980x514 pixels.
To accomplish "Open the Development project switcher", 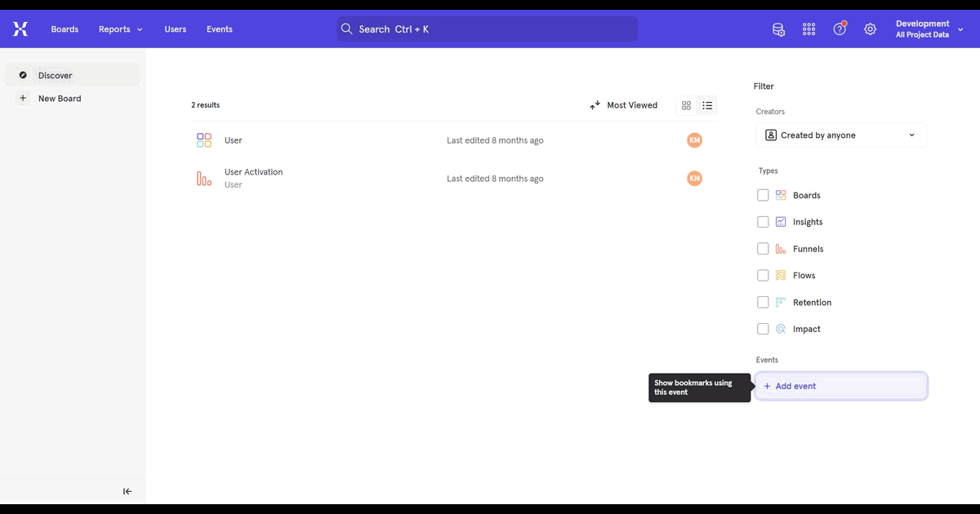I will click(929, 29).
